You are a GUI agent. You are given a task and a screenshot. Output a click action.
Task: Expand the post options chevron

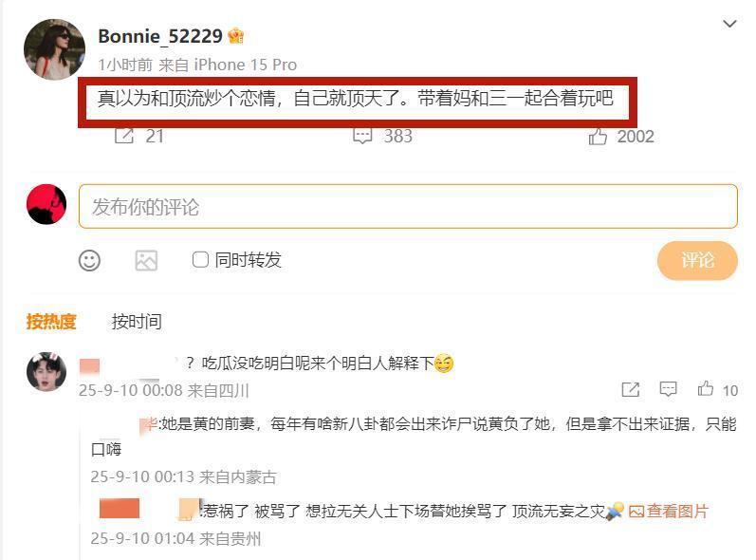pos(729,24)
